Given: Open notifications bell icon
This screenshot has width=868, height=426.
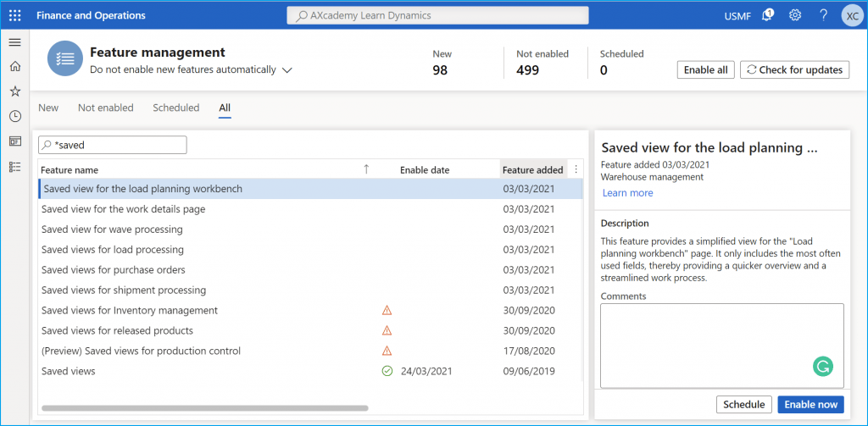Looking at the screenshot, I should pos(767,15).
